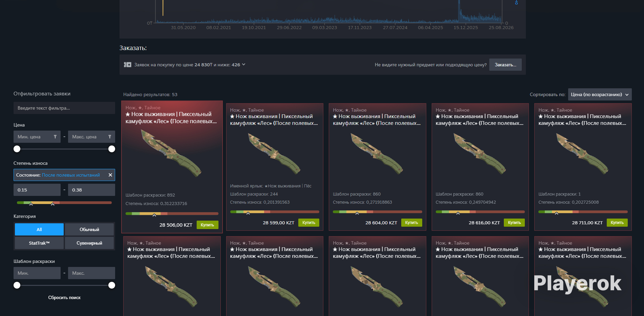
Task: Click wear value 'Степень износа: 0,249704942'
Action: 466,202
